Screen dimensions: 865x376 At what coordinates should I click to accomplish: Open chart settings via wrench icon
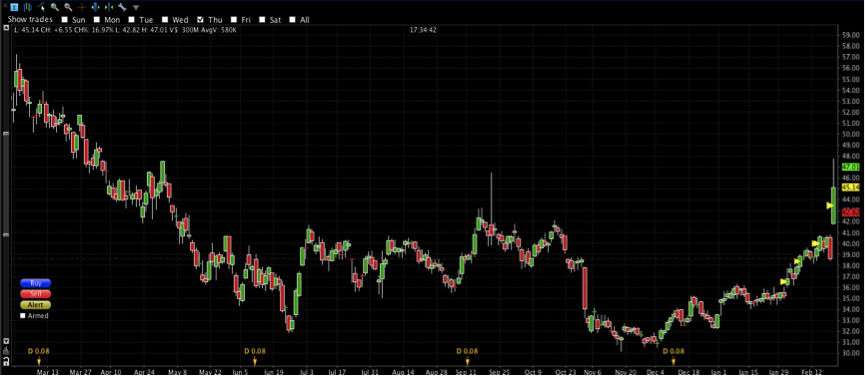[122, 7]
